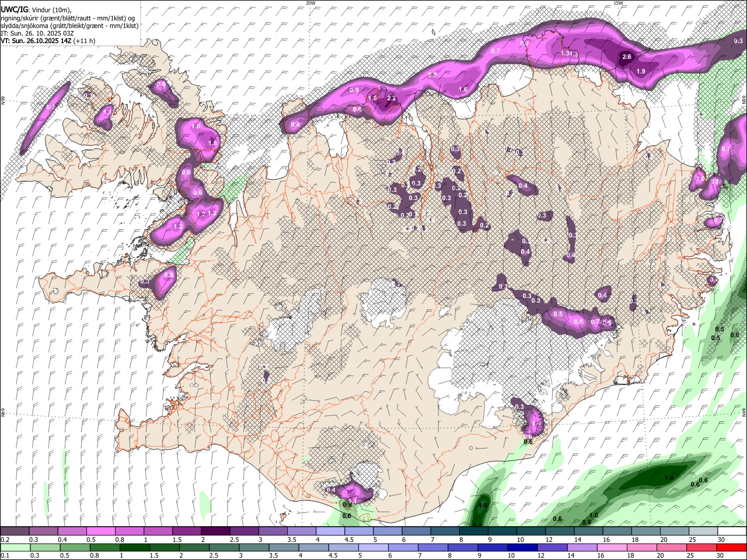Choose the bright red rain swatch at 30

click(x=731, y=548)
